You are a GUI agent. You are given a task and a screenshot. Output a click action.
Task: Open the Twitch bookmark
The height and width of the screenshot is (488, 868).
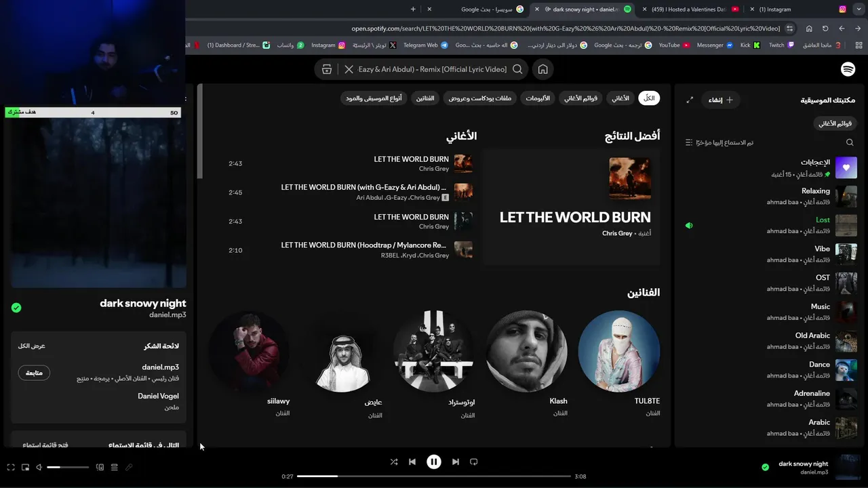(781, 45)
